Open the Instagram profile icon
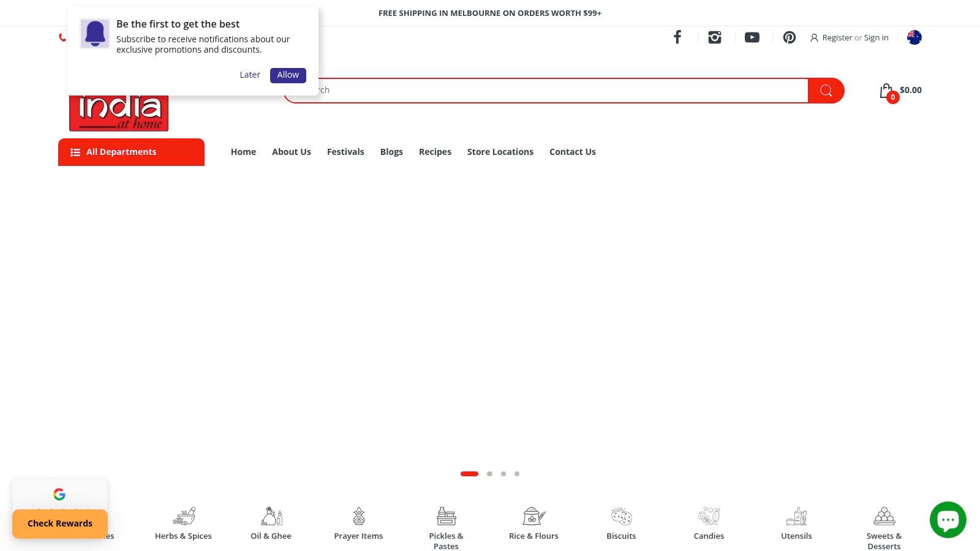Viewport: 980px width, 551px height. click(x=715, y=37)
